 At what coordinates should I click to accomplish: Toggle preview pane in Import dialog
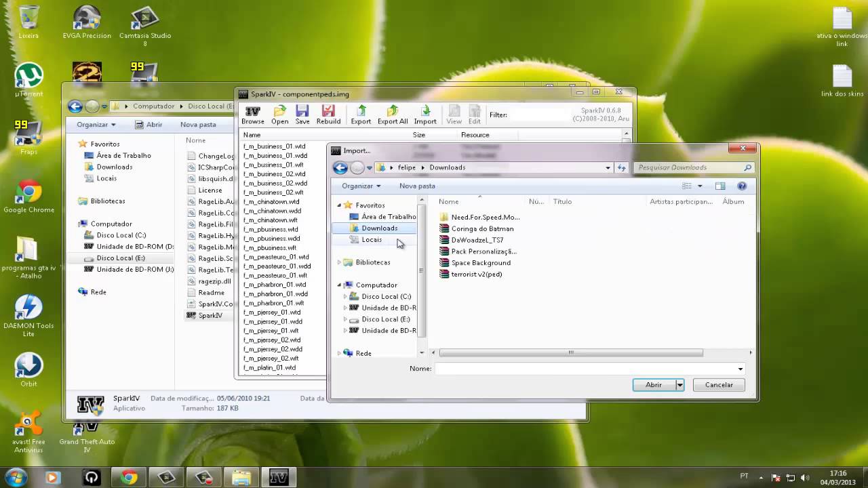tap(720, 186)
